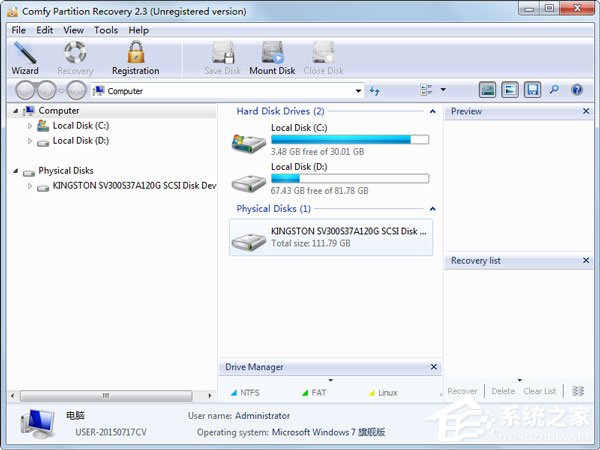The image size is (600, 450).
Task: Close the Drive Manager panel
Action: tap(433, 368)
